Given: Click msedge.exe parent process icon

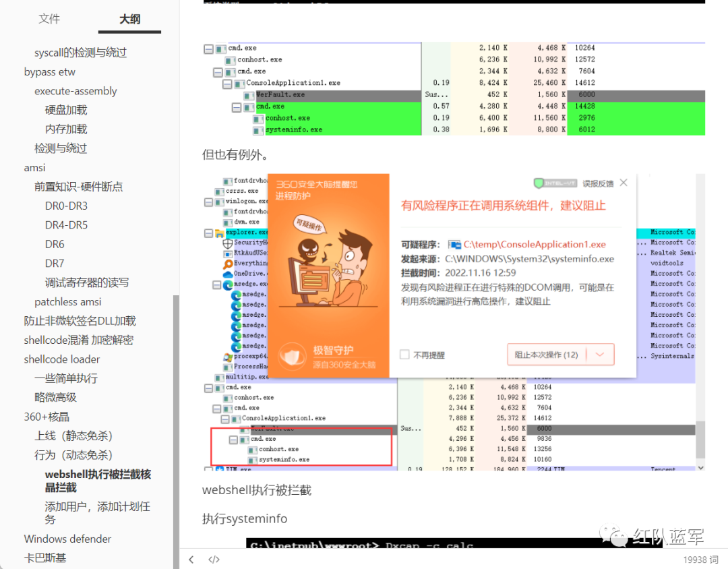Looking at the screenshot, I should point(228,284).
